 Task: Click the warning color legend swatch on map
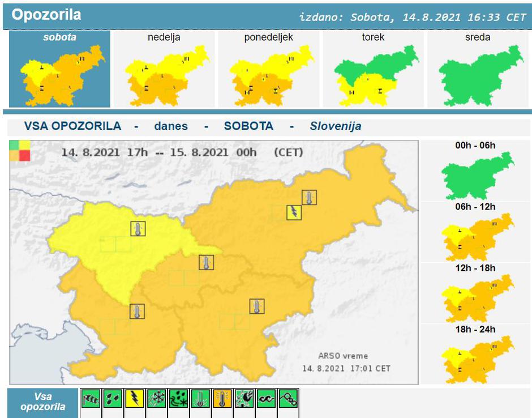(x=20, y=151)
